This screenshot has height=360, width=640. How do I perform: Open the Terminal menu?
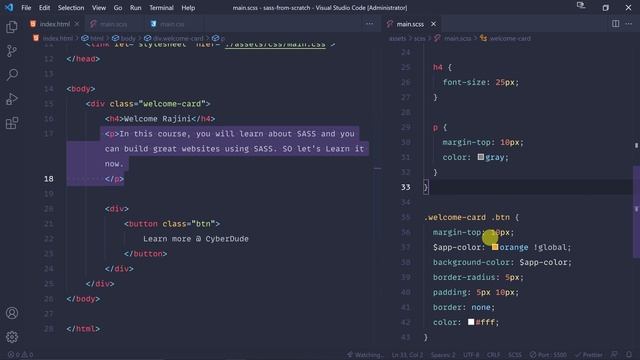(161, 8)
